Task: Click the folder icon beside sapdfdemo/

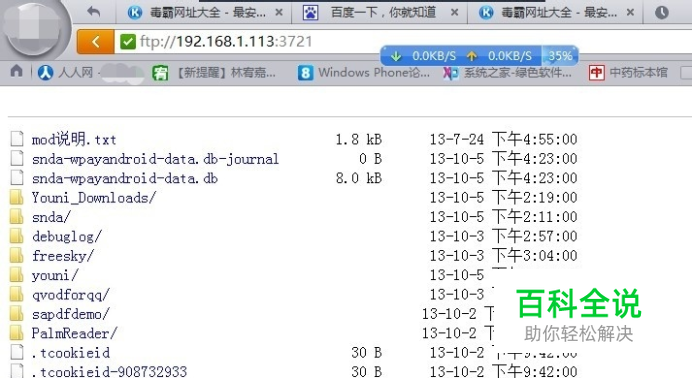Action: point(16,314)
